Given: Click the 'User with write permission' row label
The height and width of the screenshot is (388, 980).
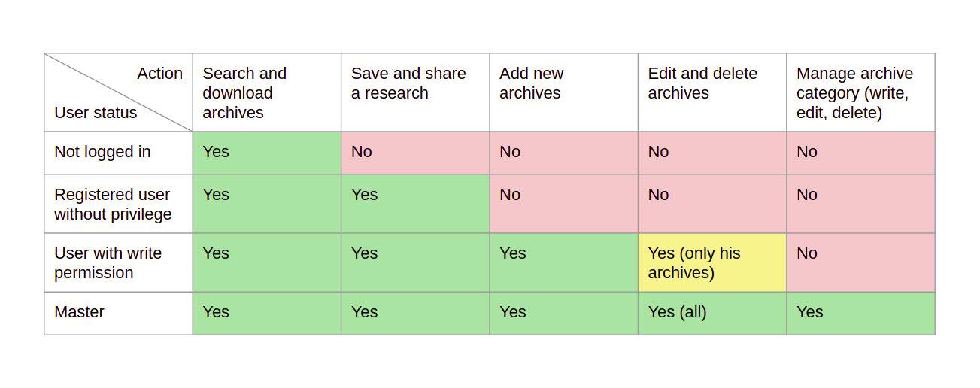Looking at the screenshot, I should (x=118, y=262).
